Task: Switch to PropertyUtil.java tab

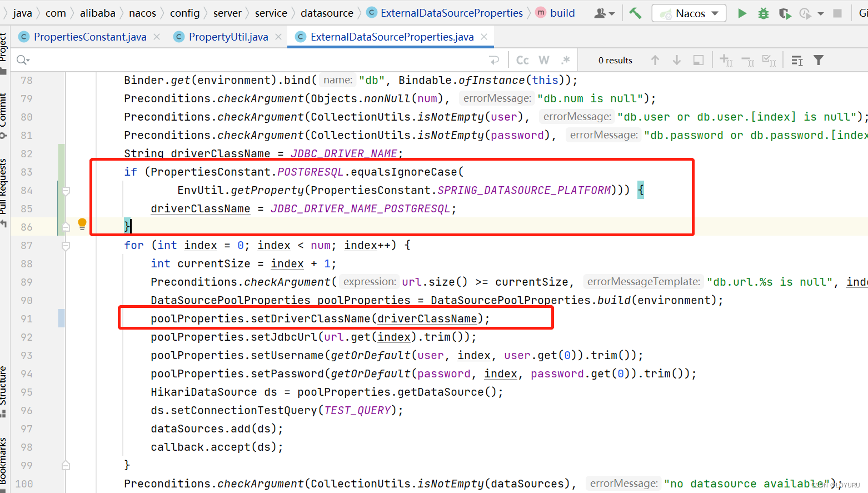Action: point(228,37)
